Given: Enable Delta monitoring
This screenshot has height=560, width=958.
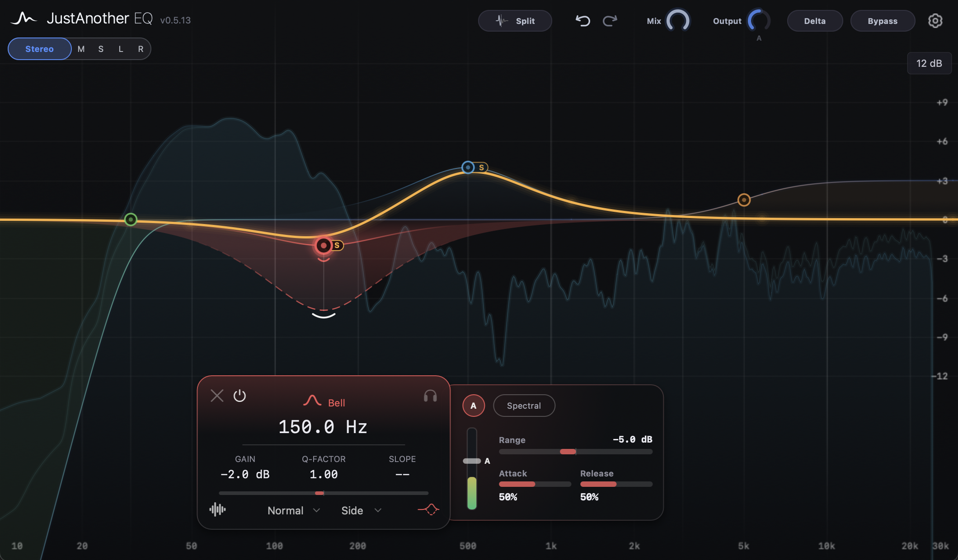Looking at the screenshot, I should [815, 21].
